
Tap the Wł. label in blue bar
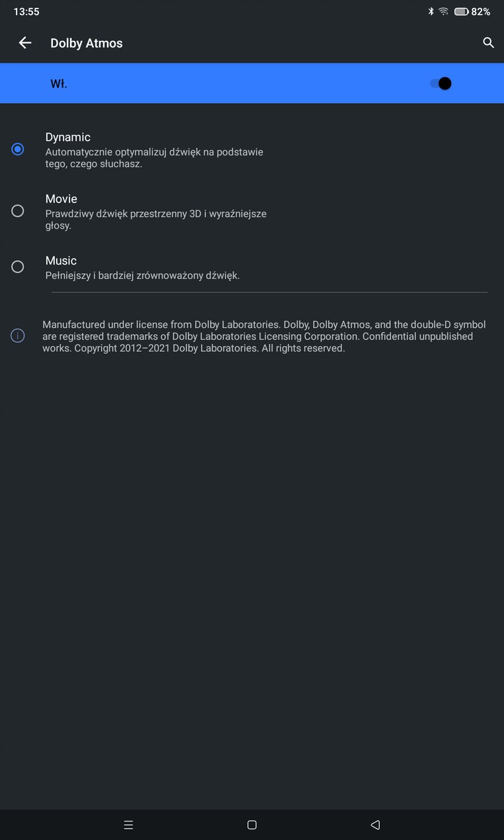59,84
